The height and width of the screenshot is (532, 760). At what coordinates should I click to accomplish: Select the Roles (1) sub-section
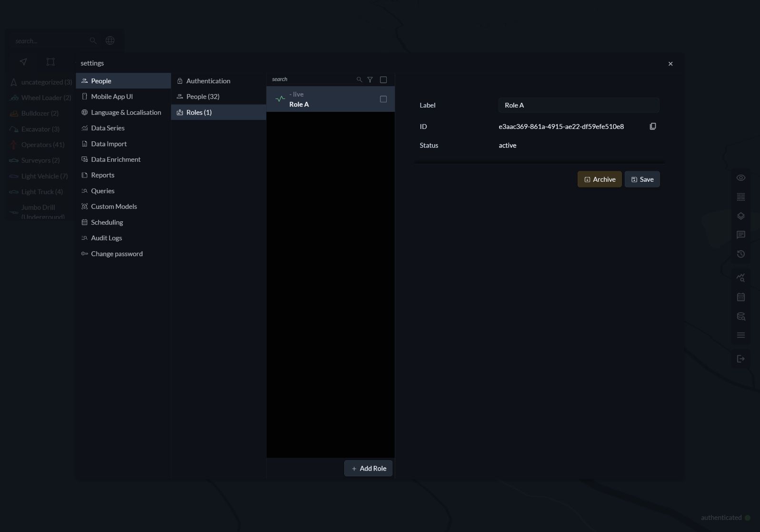[x=219, y=112]
